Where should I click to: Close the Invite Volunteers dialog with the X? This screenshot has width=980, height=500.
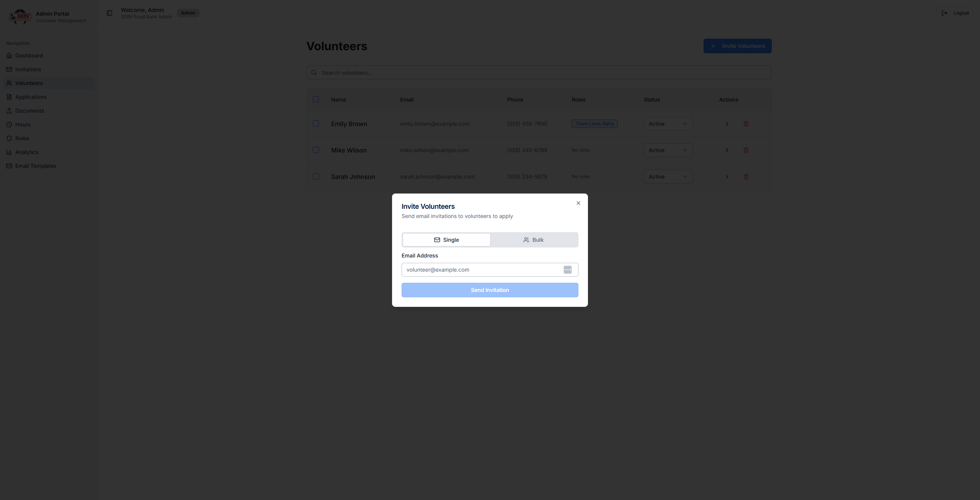tap(578, 203)
